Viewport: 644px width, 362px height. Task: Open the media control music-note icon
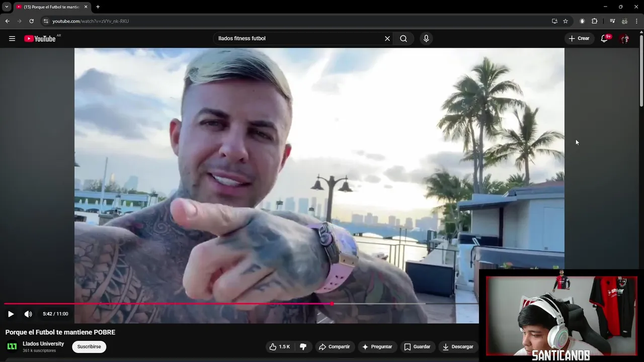(612, 21)
